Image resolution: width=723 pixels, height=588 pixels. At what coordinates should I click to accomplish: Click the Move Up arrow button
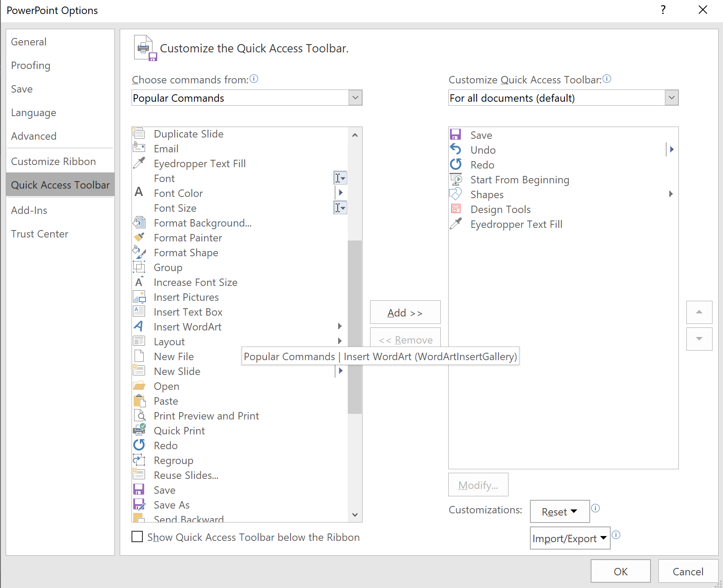click(699, 312)
